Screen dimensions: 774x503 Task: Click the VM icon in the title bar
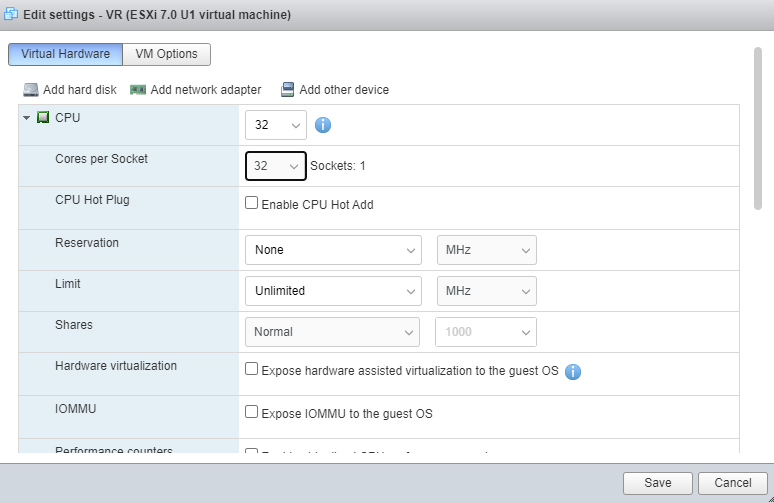tap(10, 14)
